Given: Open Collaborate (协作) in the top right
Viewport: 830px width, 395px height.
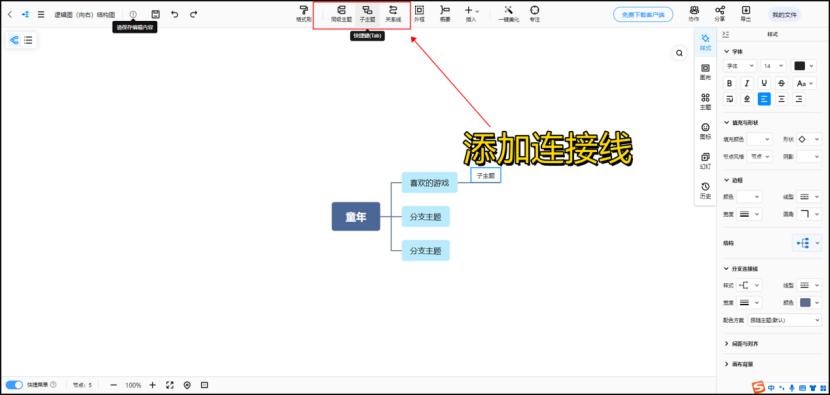Looking at the screenshot, I should coord(694,14).
